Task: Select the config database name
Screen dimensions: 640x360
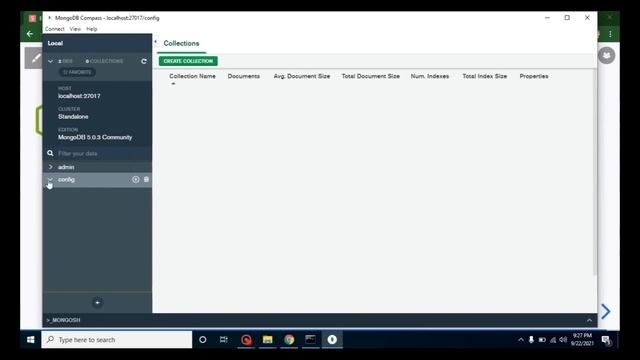Action: pos(66,180)
